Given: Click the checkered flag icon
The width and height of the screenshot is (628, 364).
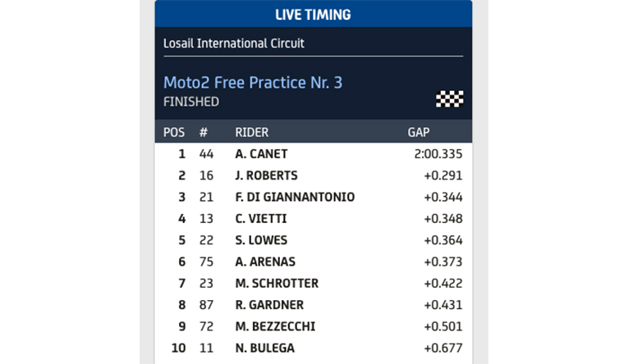Looking at the screenshot, I should tap(449, 99).
